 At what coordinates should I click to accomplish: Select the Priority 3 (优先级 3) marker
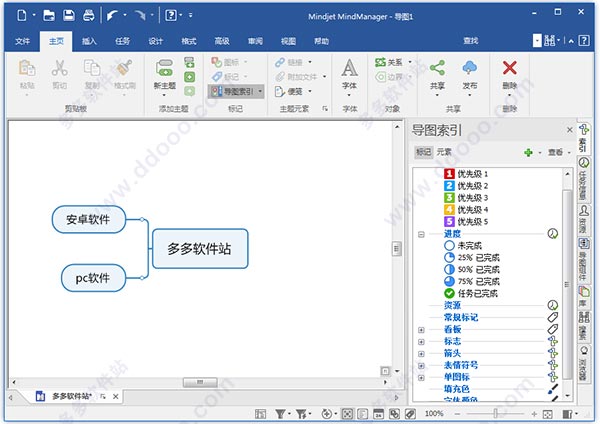point(466,198)
